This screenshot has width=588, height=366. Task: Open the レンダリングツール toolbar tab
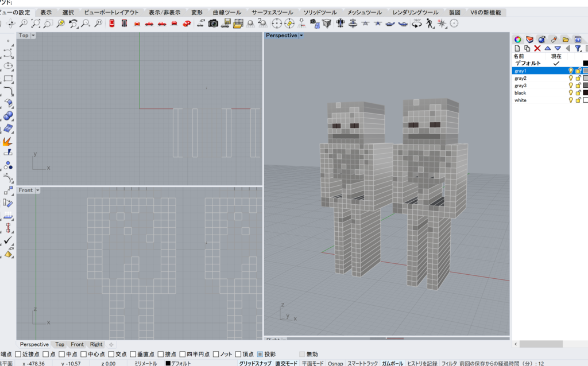pos(415,13)
